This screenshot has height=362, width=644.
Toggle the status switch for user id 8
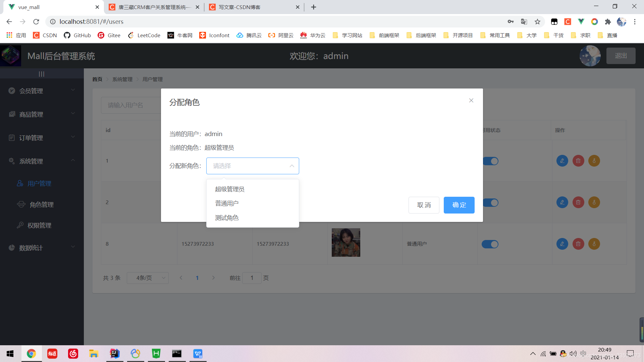490,244
